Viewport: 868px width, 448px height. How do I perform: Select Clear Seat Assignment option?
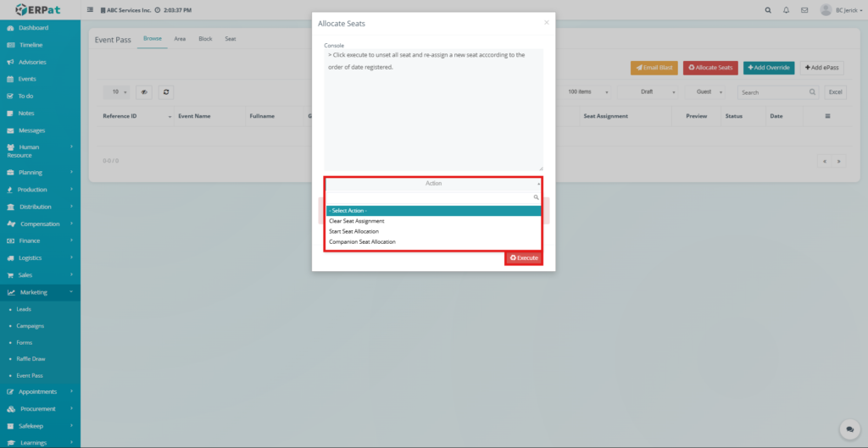(356, 221)
